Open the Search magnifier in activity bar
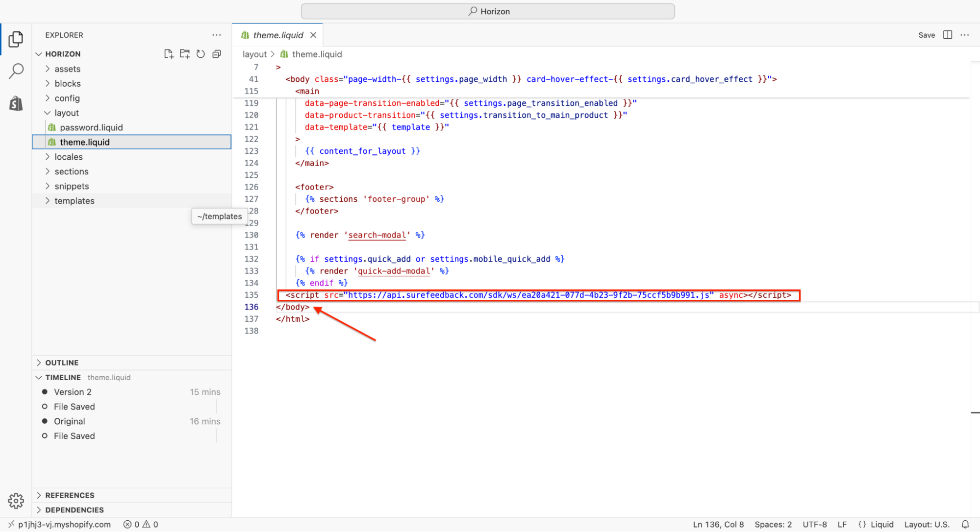Image resolution: width=980 pixels, height=532 pixels. point(16,71)
